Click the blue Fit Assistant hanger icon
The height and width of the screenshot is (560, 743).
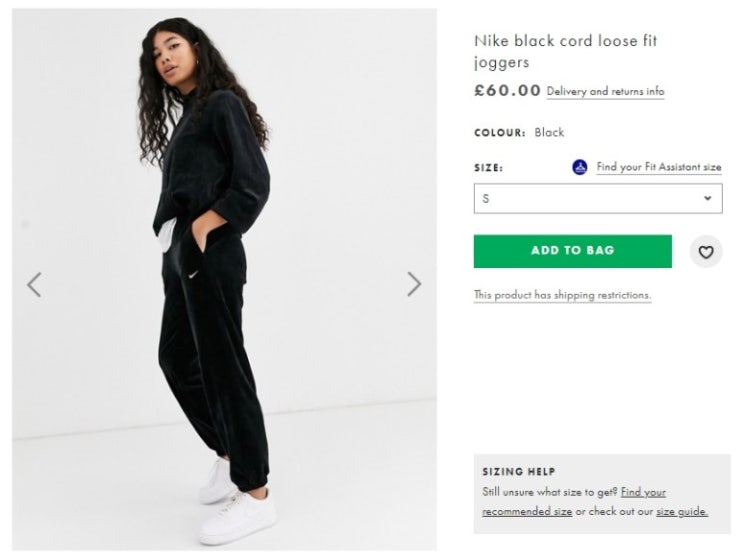tap(580, 167)
